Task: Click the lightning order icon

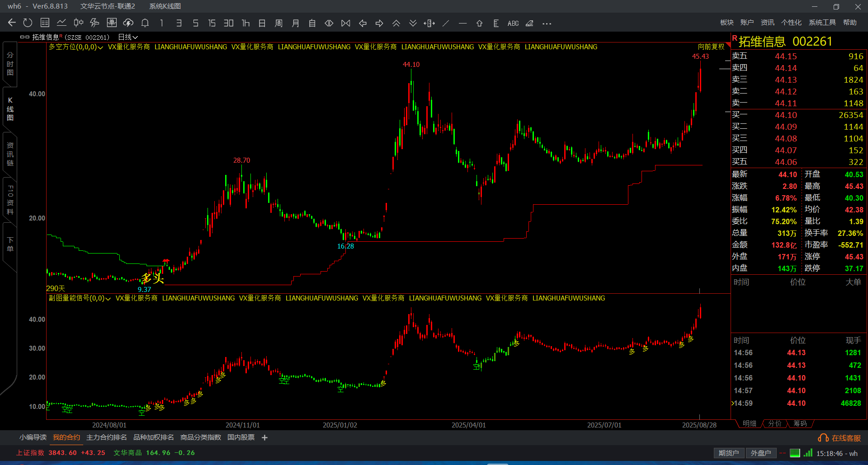Action: pyautogui.click(x=94, y=23)
